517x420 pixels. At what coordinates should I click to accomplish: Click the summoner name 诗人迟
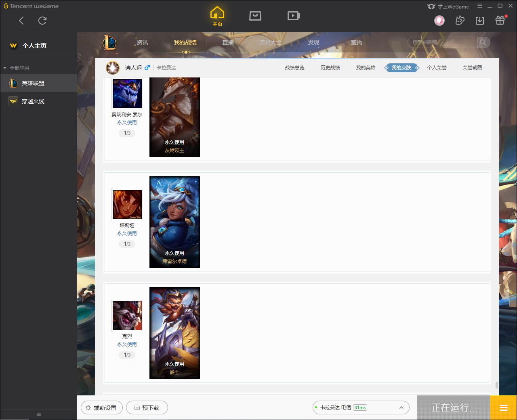133,68
